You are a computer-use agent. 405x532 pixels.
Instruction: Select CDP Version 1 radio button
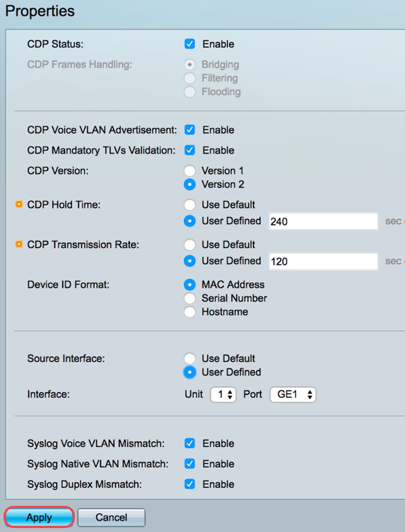point(190,171)
